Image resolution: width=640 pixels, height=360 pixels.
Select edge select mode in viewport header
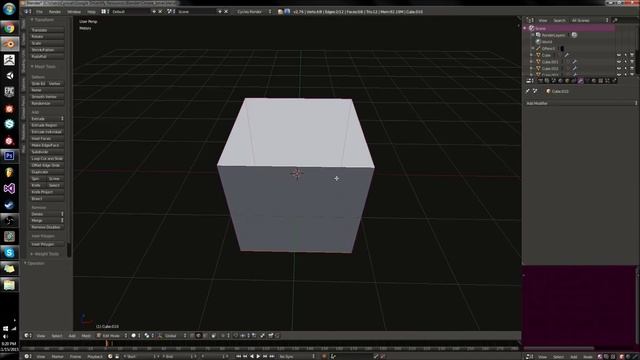(199, 336)
